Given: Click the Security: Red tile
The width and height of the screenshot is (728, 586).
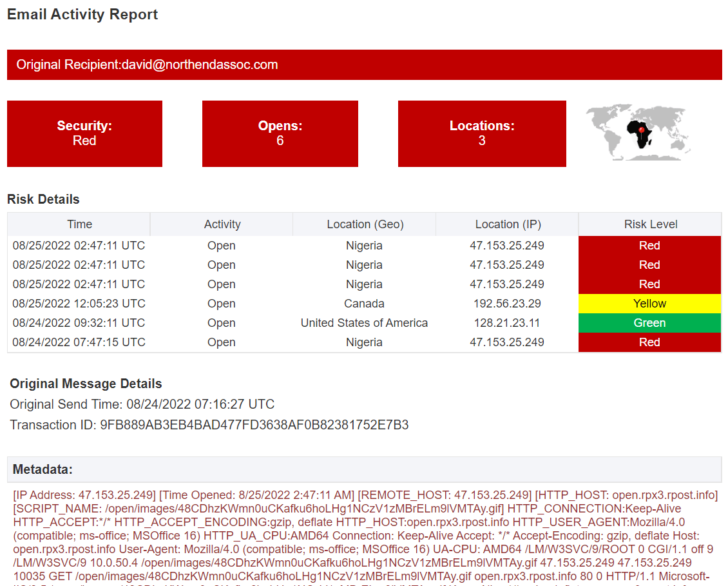Looking at the screenshot, I should point(84,133).
